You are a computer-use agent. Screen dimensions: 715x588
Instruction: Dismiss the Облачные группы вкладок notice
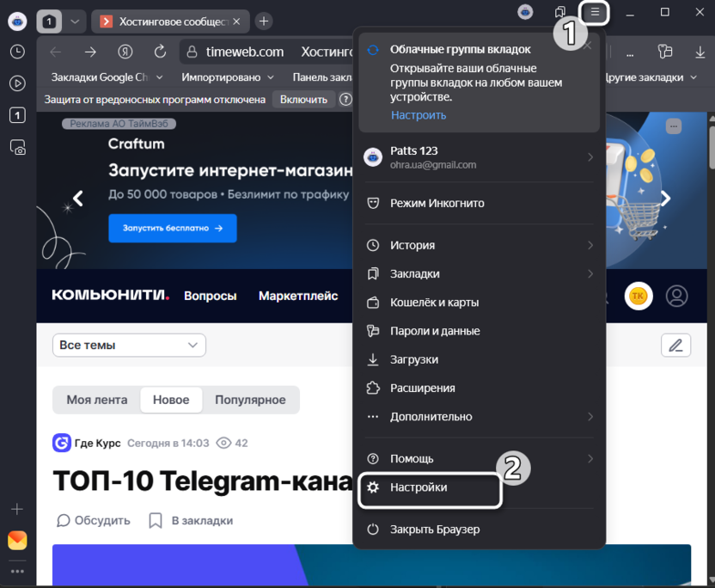click(x=588, y=46)
